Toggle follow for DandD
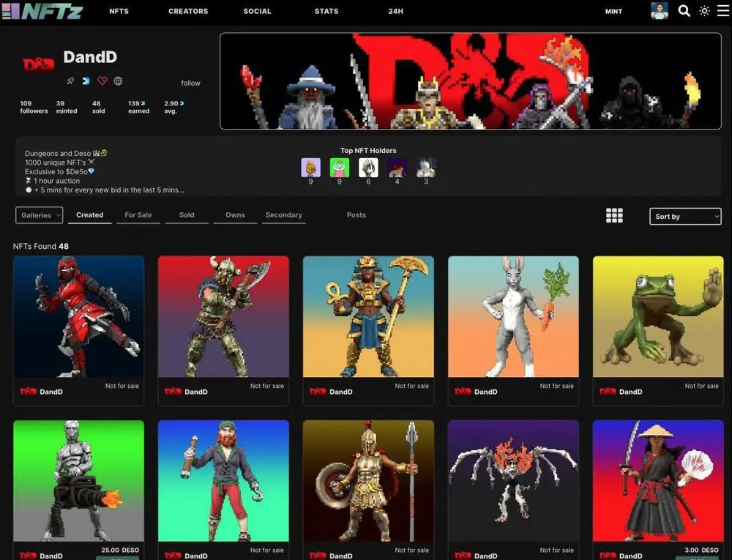 pos(190,83)
